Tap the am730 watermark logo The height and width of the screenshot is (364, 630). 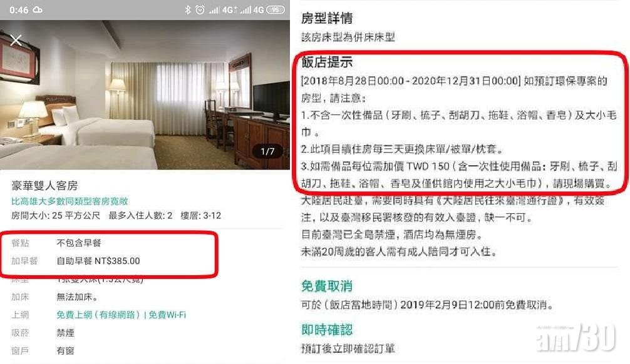576,337
